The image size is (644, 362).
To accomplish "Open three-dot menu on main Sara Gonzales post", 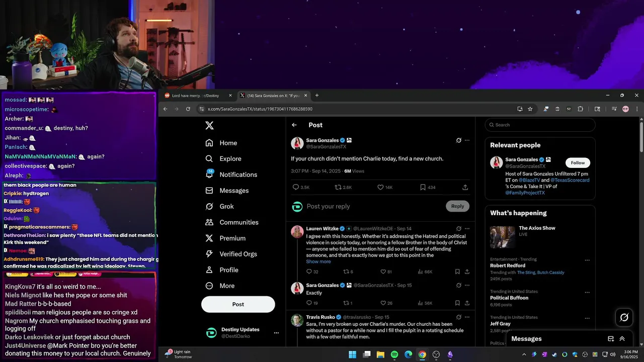I will coord(467,140).
